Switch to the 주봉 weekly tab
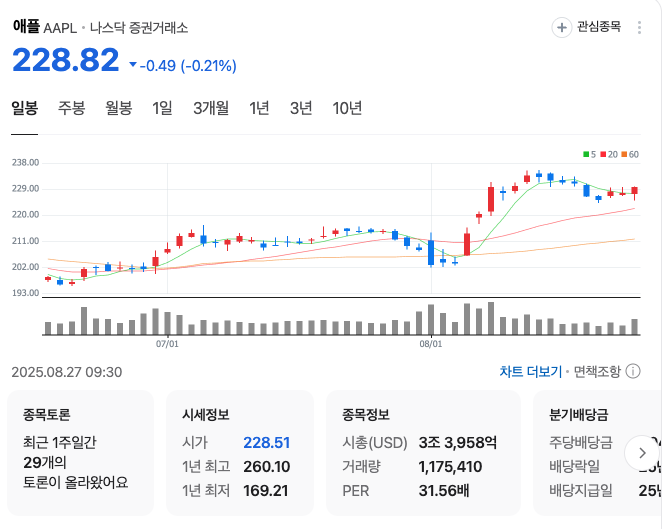The height and width of the screenshot is (529, 662). point(71,108)
